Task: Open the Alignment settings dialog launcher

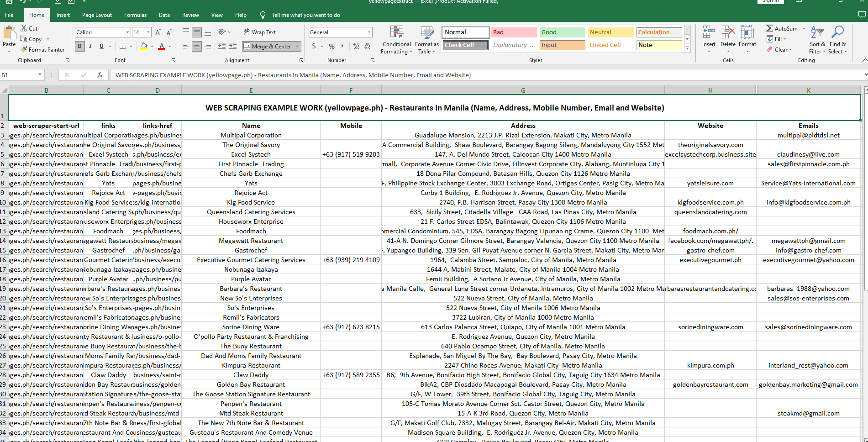Action: coord(301,60)
